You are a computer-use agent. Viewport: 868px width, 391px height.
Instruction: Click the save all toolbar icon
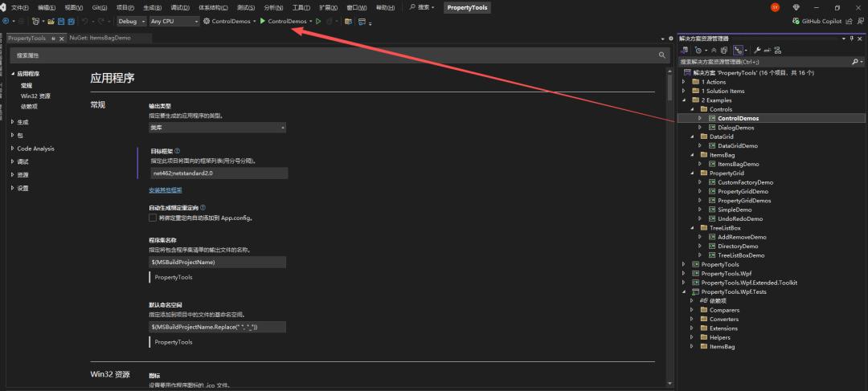[x=71, y=21]
